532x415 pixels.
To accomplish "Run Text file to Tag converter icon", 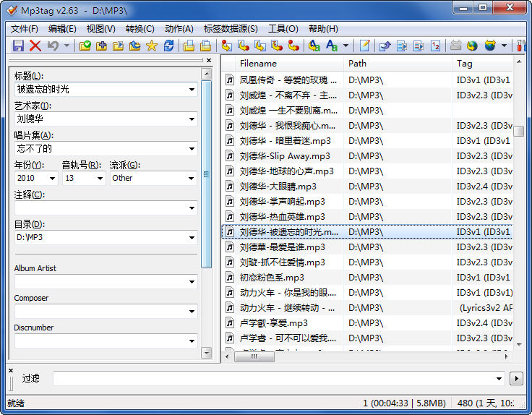I will click(277, 45).
